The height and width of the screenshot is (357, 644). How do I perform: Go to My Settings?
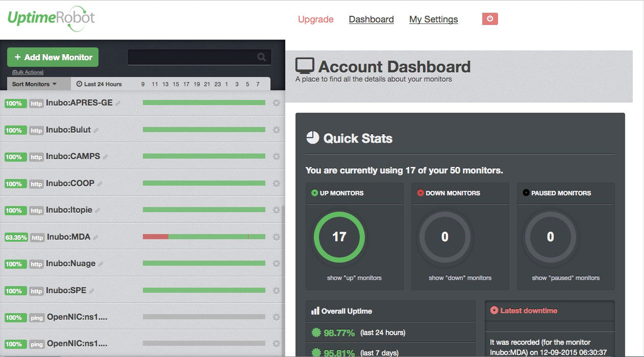click(x=433, y=19)
